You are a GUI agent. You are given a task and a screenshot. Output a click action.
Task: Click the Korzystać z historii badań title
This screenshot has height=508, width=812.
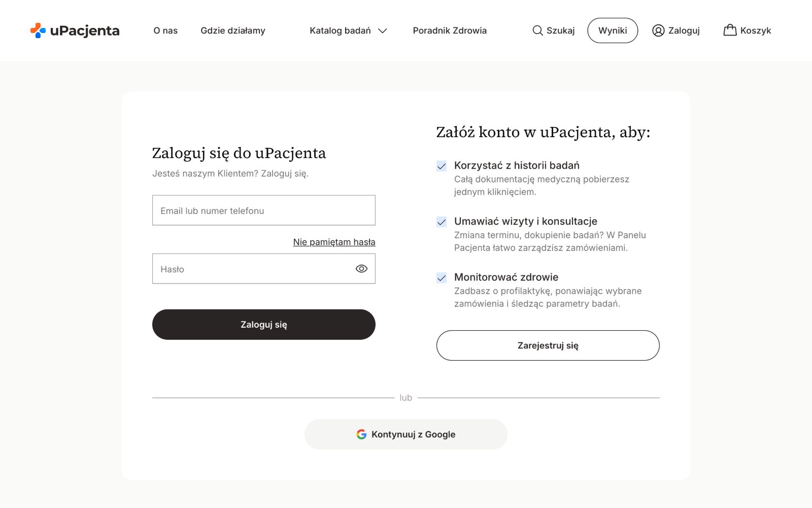pos(517,165)
